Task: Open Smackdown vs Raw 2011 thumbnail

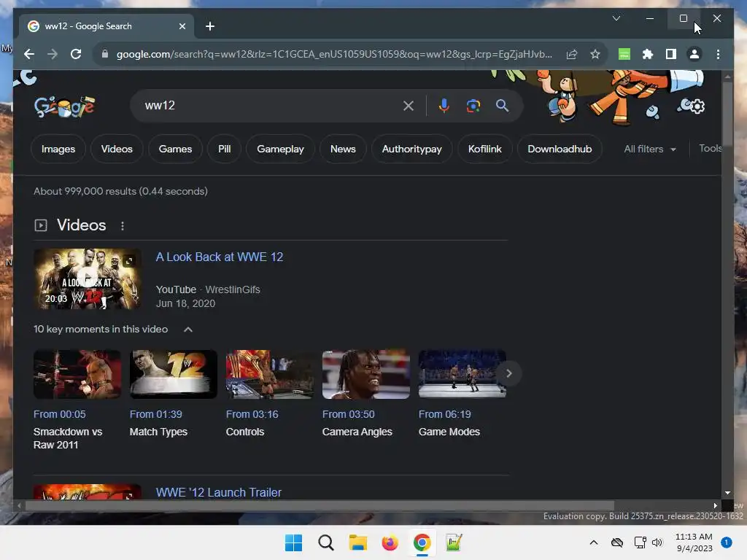Action: coord(77,374)
